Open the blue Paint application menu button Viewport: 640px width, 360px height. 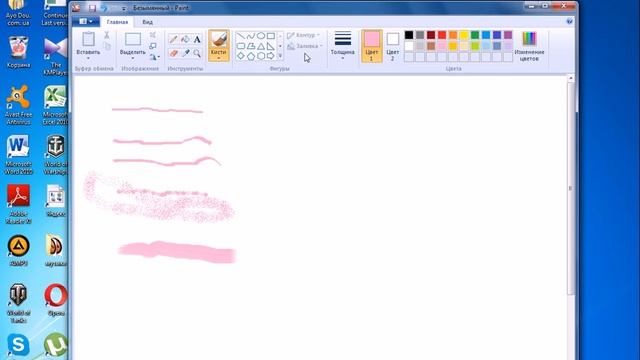(86, 21)
